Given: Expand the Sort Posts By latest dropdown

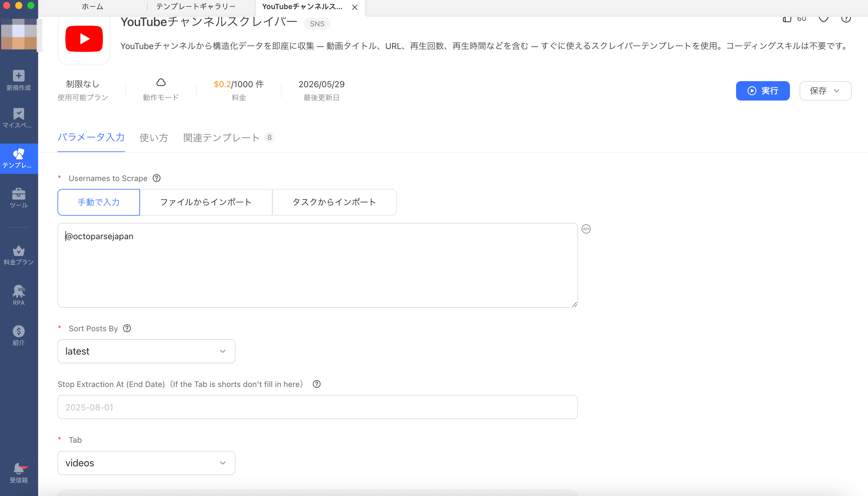Looking at the screenshot, I should coord(146,351).
